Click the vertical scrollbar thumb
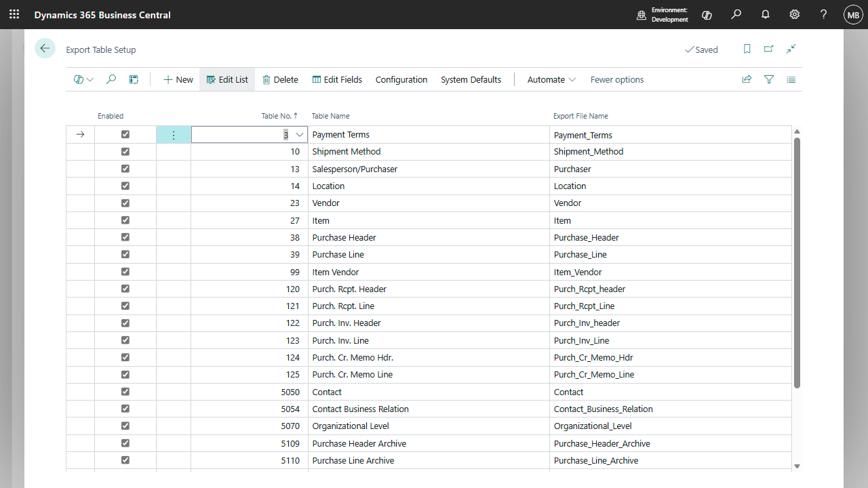Screen dimensions: 868x488 pyautogui.click(x=797, y=263)
